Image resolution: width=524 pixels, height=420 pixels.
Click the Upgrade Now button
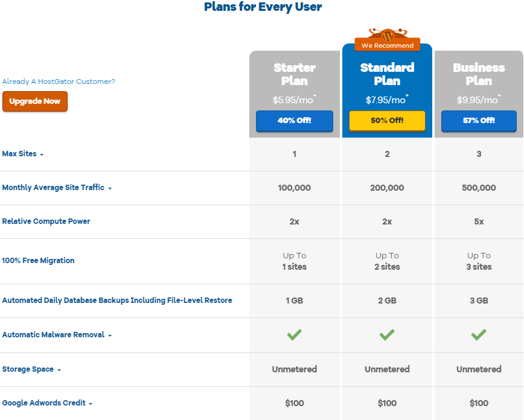[35, 102]
